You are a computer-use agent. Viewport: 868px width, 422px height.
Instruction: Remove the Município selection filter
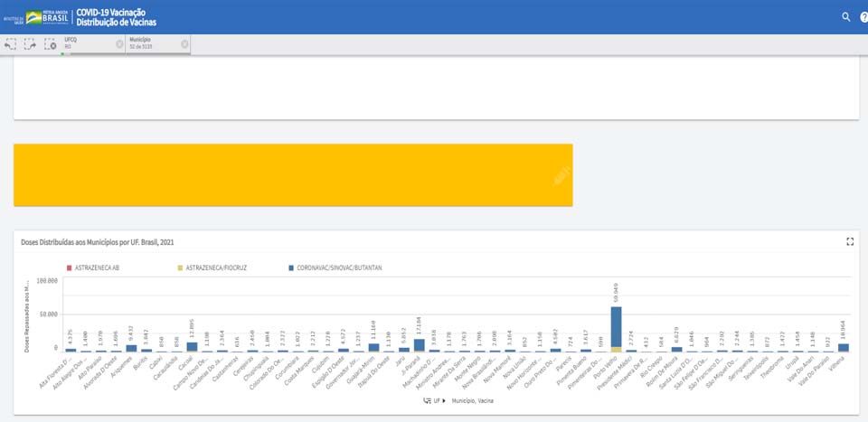tap(184, 44)
